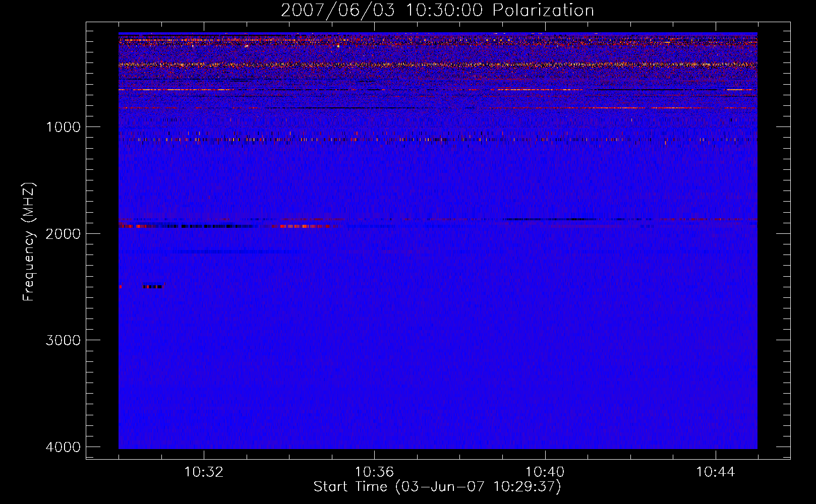Click the 10:44 time tick label
Image resolution: width=816 pixels, height=504 pixels.
715,472
